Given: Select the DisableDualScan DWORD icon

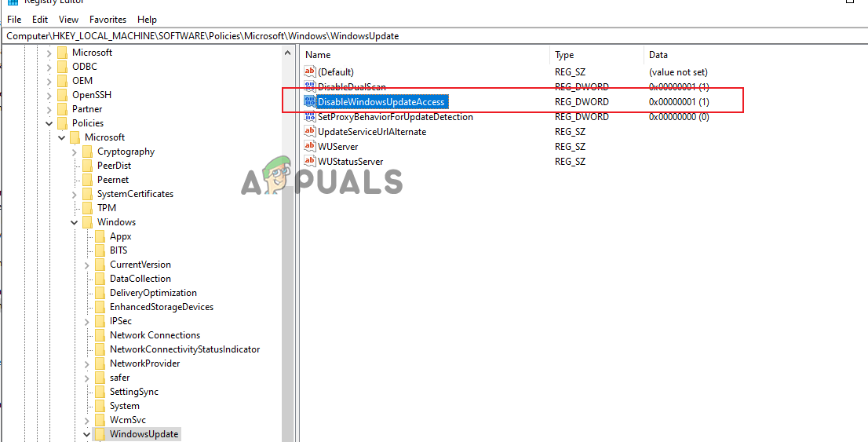Looking at the screenshot, I should pyautogui.click(x=309, y=87).
